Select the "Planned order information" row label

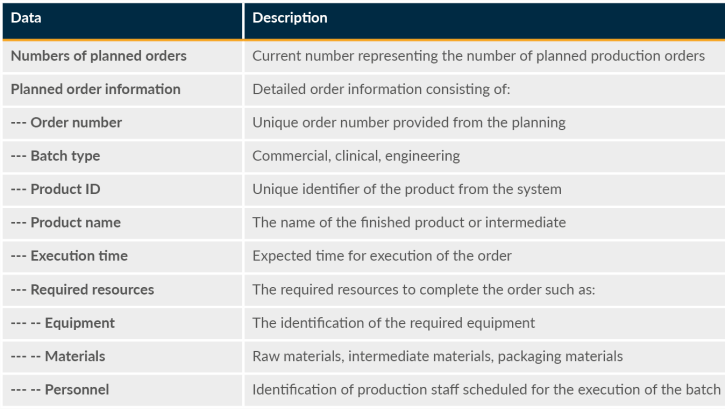coord(95,89)
